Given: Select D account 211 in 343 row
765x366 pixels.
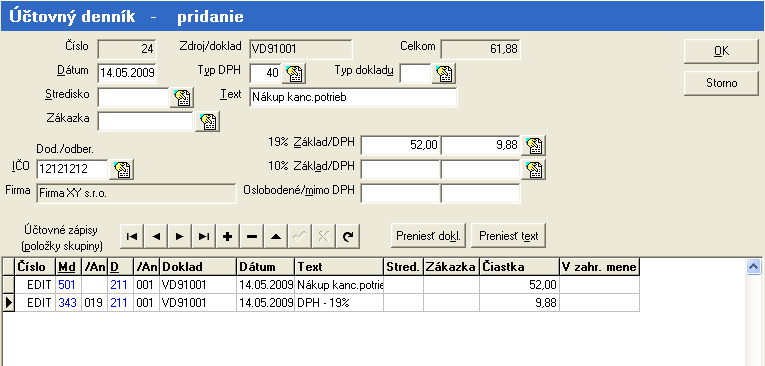Looking at the screenshot, I should tap(121, 303).
